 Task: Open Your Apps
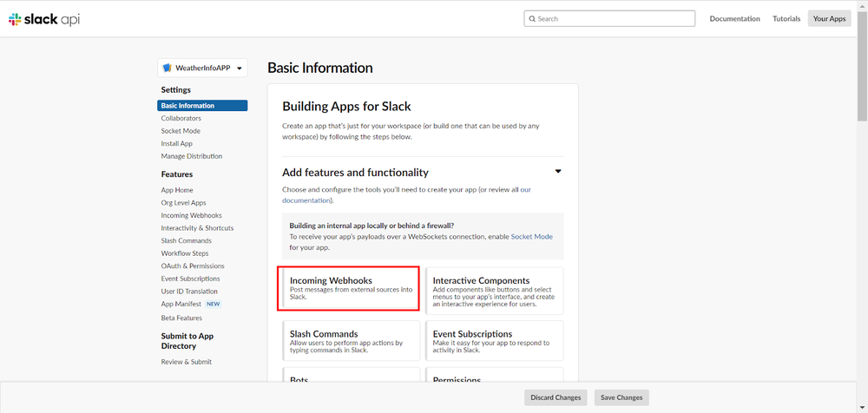click(829, 18)
